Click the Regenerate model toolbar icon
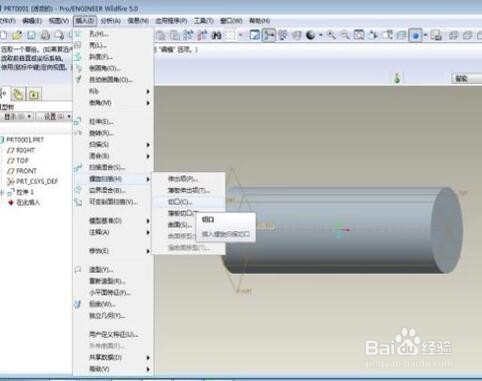The width and height of the screenshot is (482, 381). (x=188, y=35)
